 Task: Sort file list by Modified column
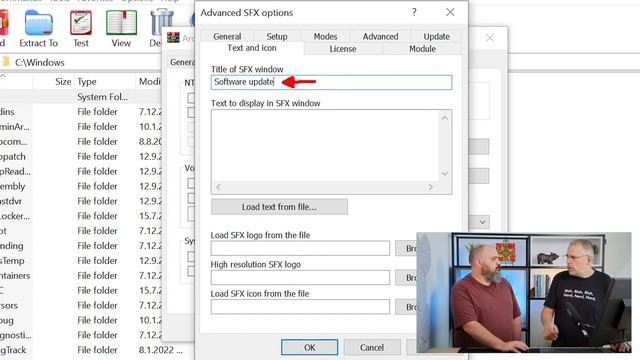coord(149,82)
